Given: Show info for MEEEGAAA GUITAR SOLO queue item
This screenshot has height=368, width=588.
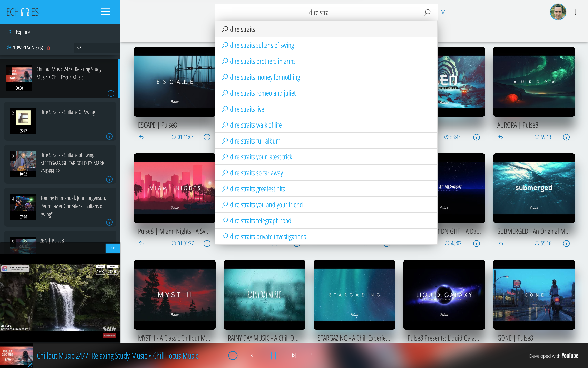Looking at the screenshot, I should tap(109, 179).
